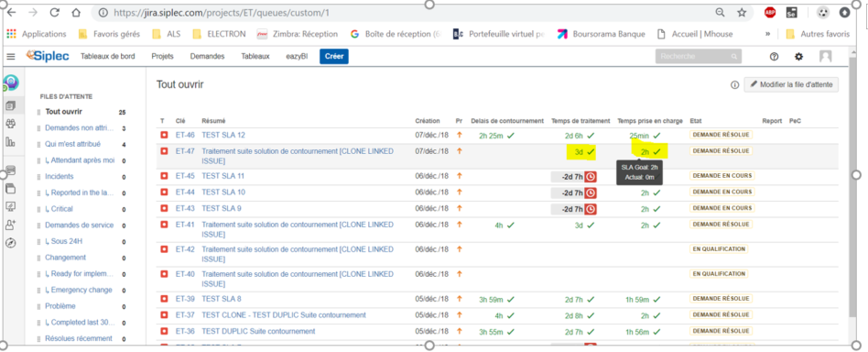
Task: Show more bookmarks with the chevron
Action: point(768,34)
